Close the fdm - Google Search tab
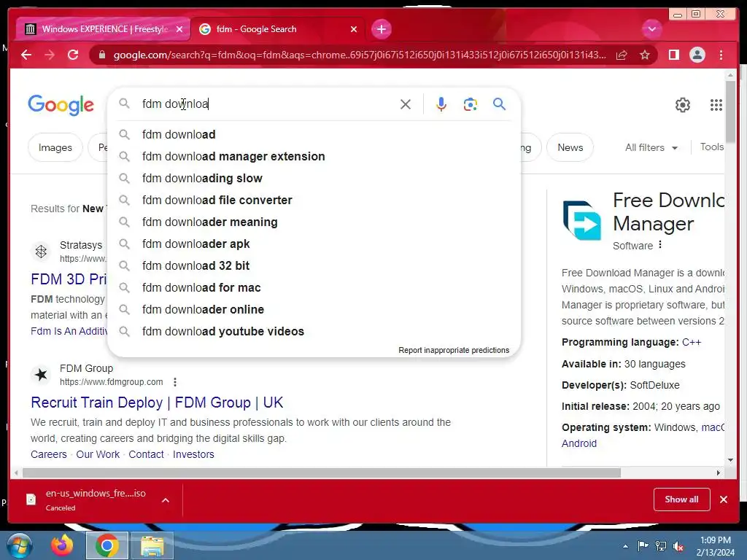The height and width of the screenshot is (560, 747). [354, 29]
